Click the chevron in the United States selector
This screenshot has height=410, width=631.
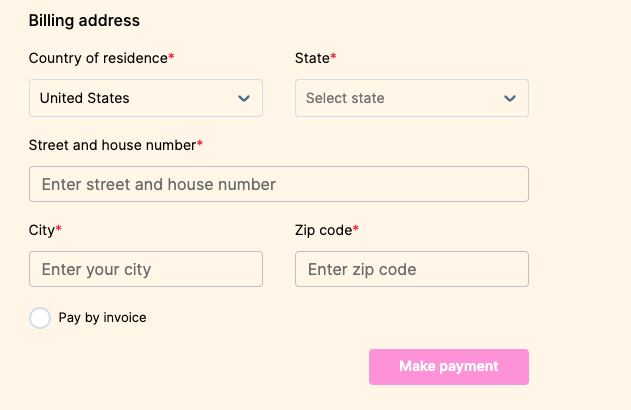tap(244, 98)
